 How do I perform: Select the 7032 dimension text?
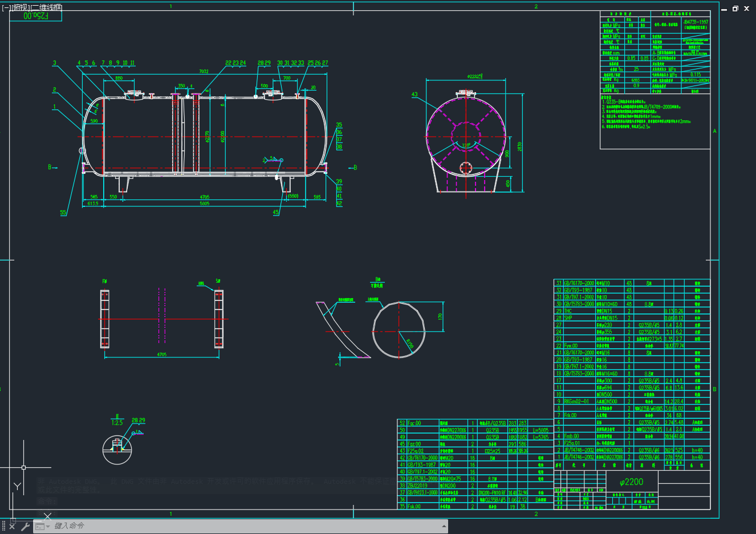tap(204, 71)
